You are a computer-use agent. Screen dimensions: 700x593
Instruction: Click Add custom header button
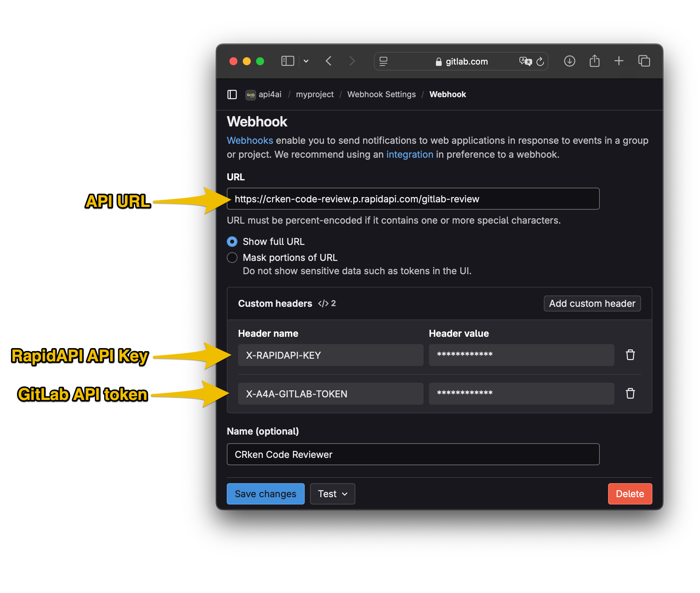tap(592, 304)
